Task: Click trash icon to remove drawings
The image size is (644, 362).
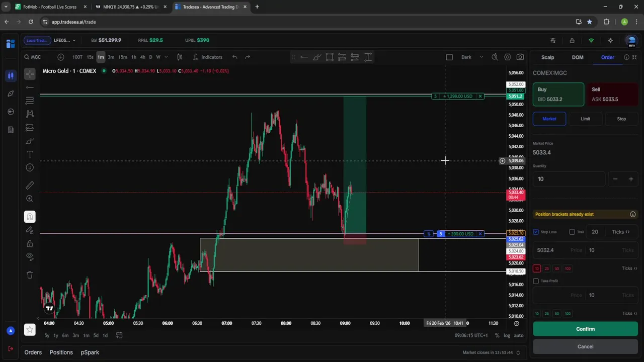Action: [30, 275]
